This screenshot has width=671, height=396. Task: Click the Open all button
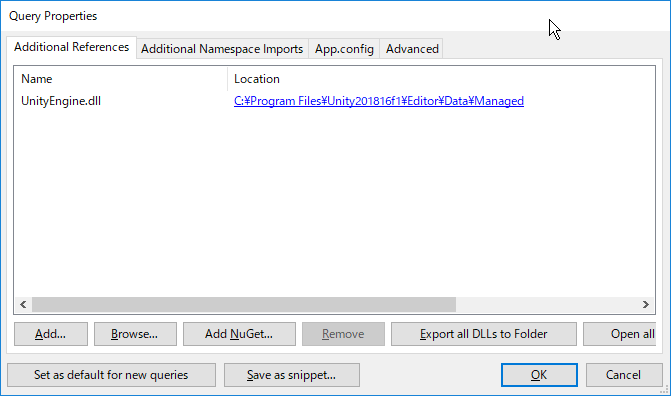tap(619, 334)
